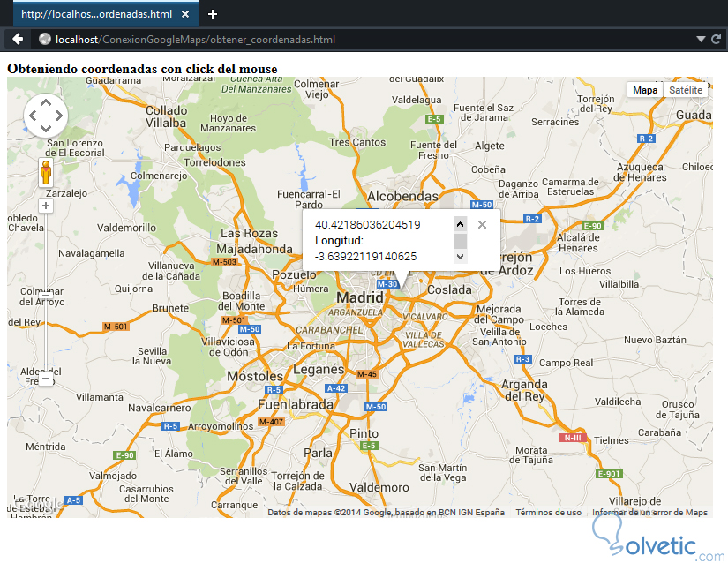This screenshot has width=728, height=563.
Task: Click the Alcobendas label on the map
Action: pyautogui.click(x=402, y=196)
